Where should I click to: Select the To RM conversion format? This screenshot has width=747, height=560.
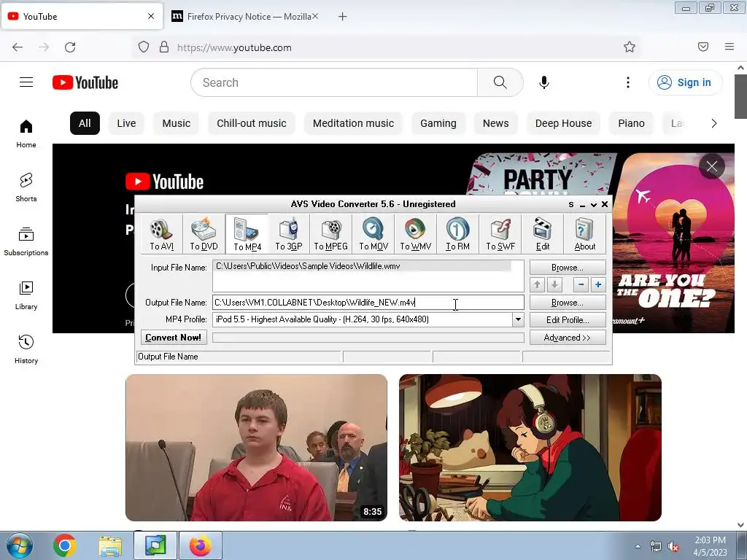tap(457, 233)
